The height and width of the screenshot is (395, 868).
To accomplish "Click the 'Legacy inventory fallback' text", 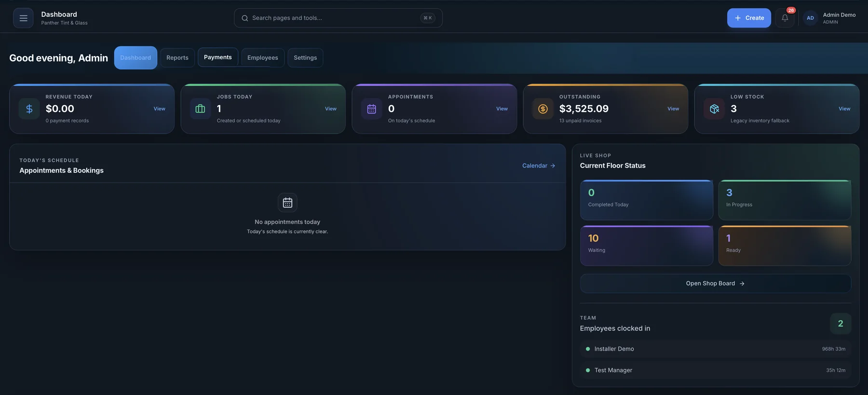I will pos(760,121).
